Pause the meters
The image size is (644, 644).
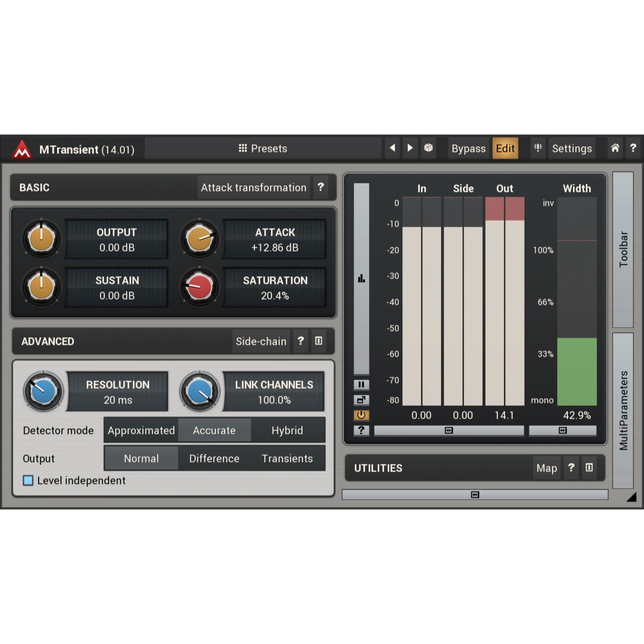tap(361, 385)
